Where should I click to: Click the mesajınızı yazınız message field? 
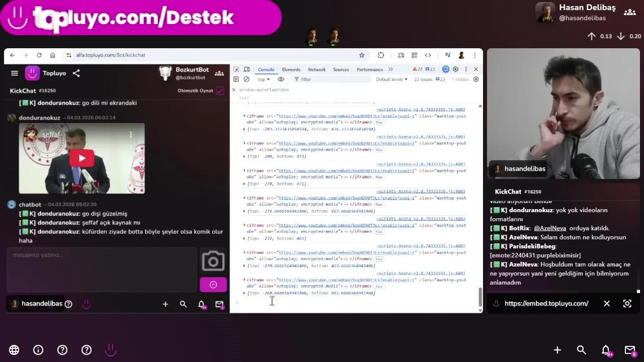[102, 269]
